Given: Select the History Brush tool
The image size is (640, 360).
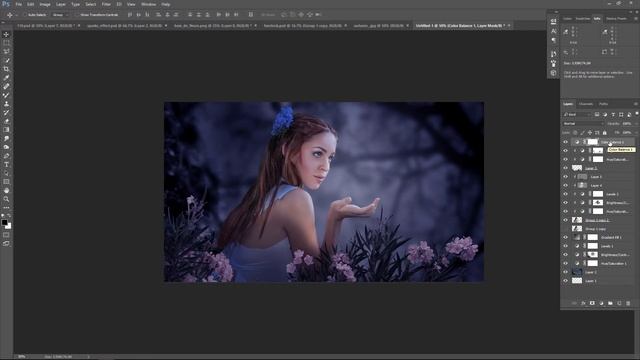Looking at the screenshot, I should [x=6, y=113].
